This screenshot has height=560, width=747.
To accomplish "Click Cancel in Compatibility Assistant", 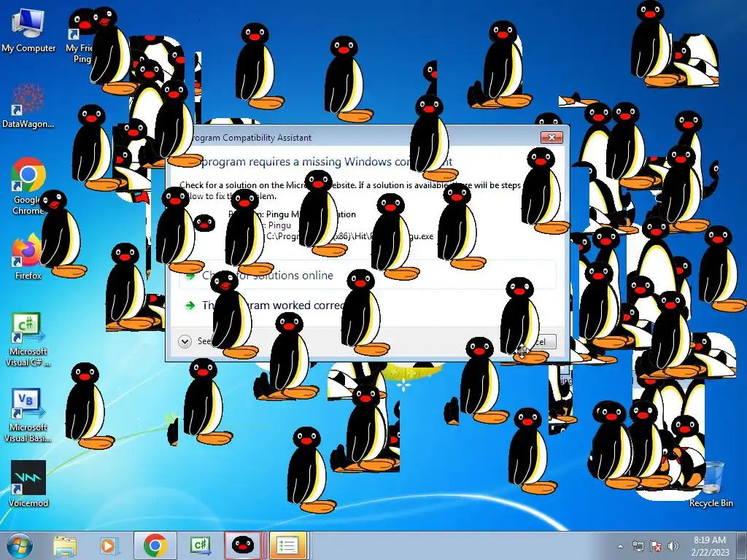I will click(x=536, y=341).
